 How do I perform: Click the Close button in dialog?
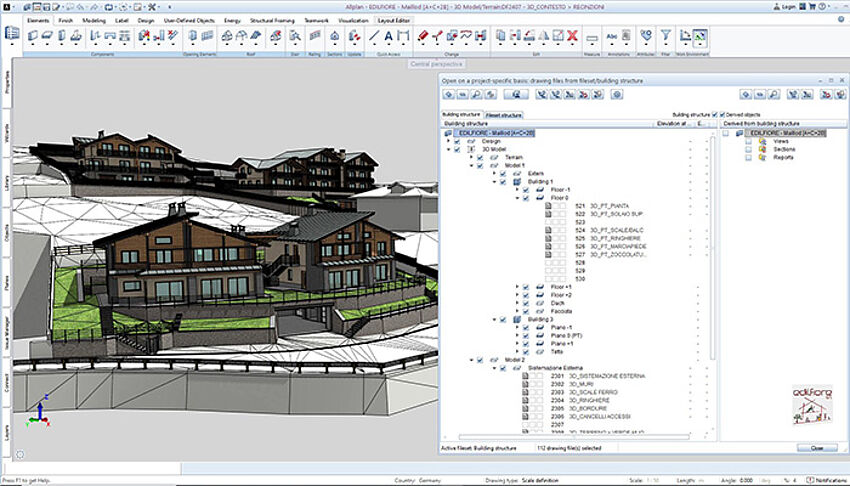point(817,448)
